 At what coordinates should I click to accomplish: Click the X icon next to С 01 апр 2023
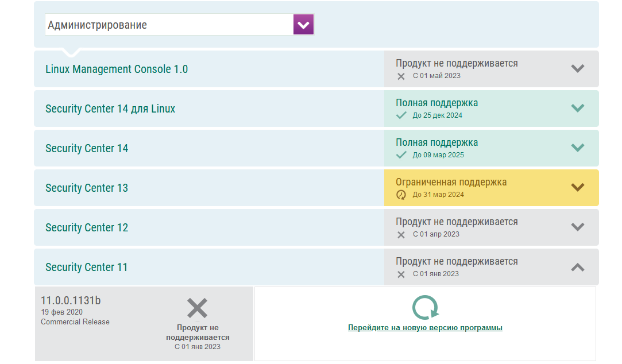click(401, 235)
